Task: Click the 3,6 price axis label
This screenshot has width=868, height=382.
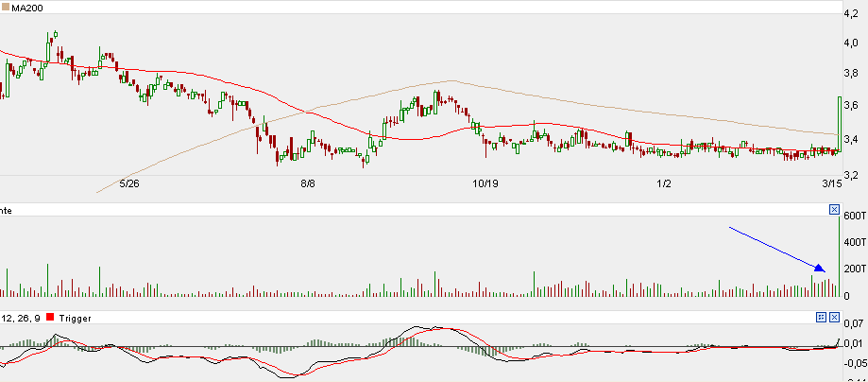Action: pos(850,105)
